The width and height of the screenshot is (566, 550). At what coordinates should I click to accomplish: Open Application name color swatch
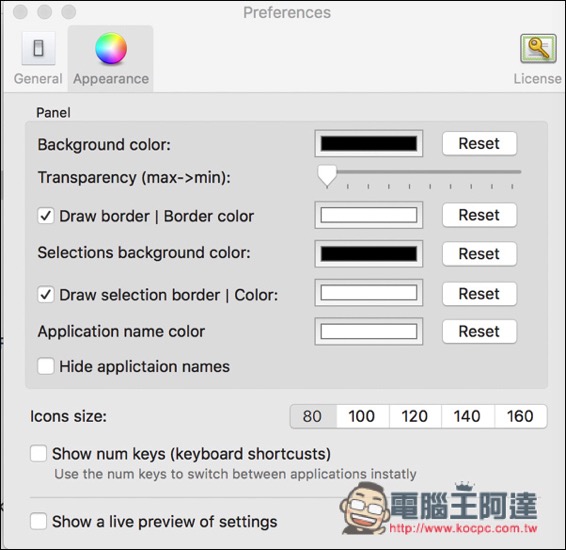[369, 331]
